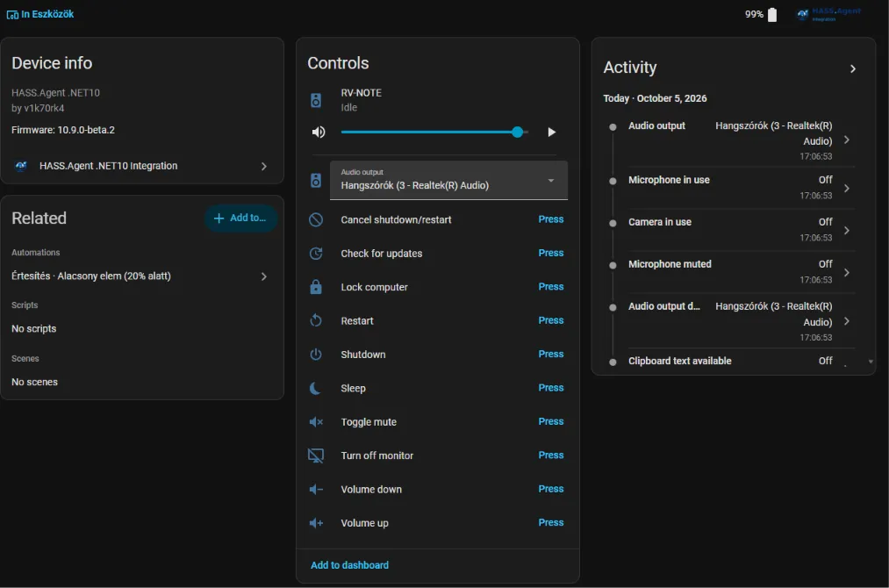Viewport: 889px width, 588px height.
Task: Click the Restart circular arrow icon
Action: (x=316, y=320)
